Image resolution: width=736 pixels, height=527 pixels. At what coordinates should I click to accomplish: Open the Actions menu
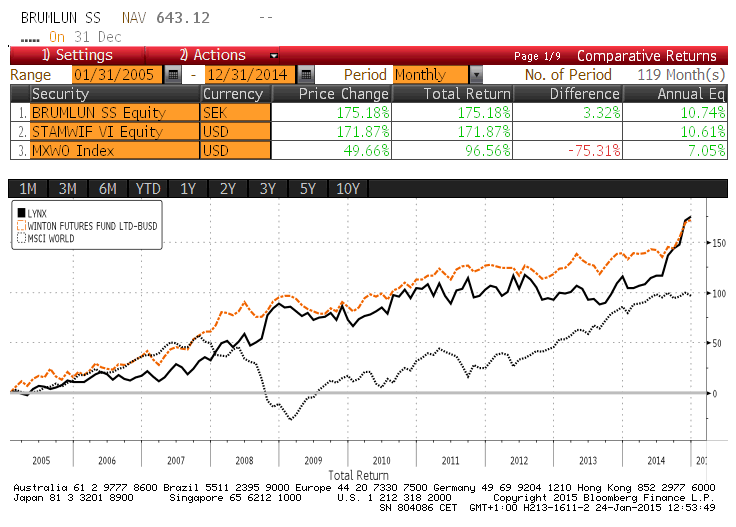(213, 55)
